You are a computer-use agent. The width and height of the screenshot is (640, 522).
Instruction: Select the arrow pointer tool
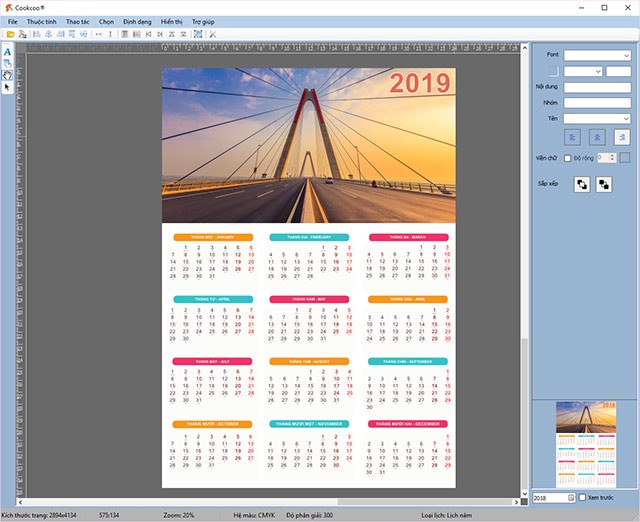7,87
